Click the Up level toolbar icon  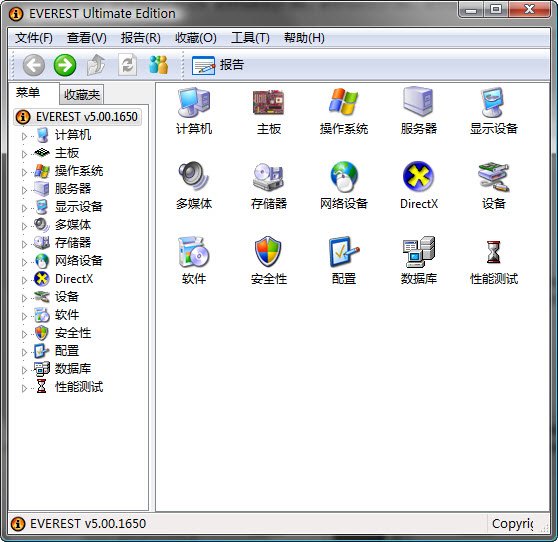click(96, 65)
